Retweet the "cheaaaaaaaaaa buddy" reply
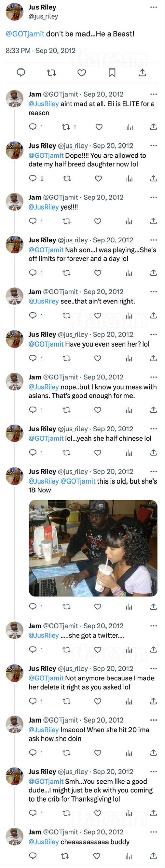This screenshot has height=868, width=165. (x=65, y=856)
